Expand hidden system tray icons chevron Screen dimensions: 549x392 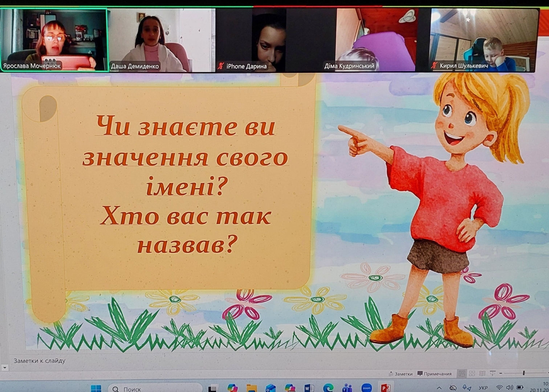tap(439, 388)
